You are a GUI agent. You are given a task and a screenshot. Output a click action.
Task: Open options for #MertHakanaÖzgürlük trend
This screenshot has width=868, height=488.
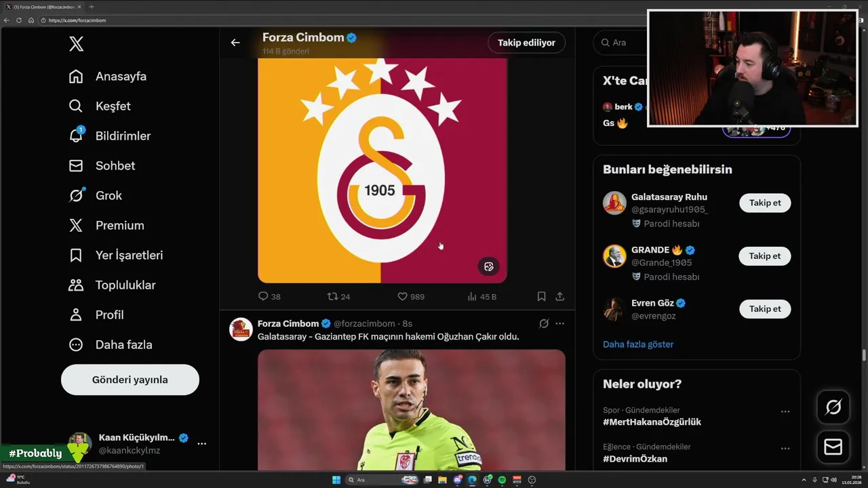785,411
